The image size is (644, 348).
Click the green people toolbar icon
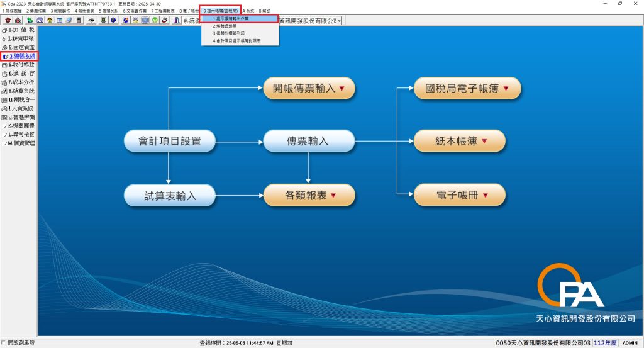pyautogui.click(x=30, y=20)
